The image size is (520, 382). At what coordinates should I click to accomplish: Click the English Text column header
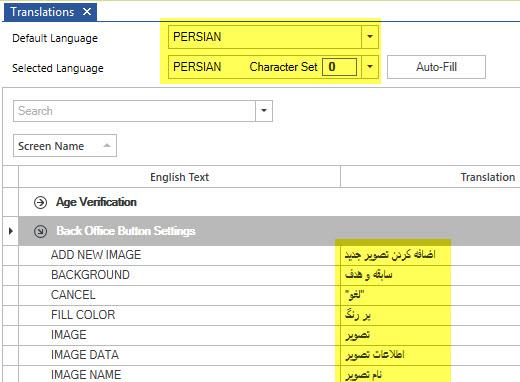[179, 177]
